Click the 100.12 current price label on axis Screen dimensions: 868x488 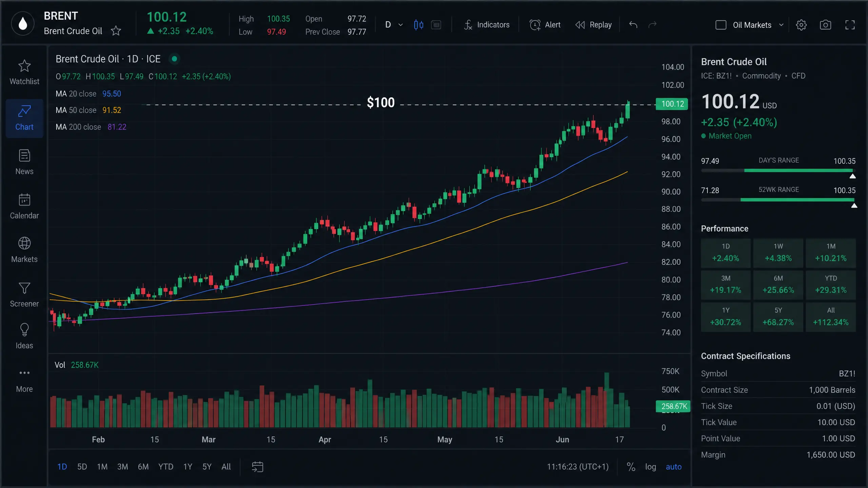tap(672, 104)
